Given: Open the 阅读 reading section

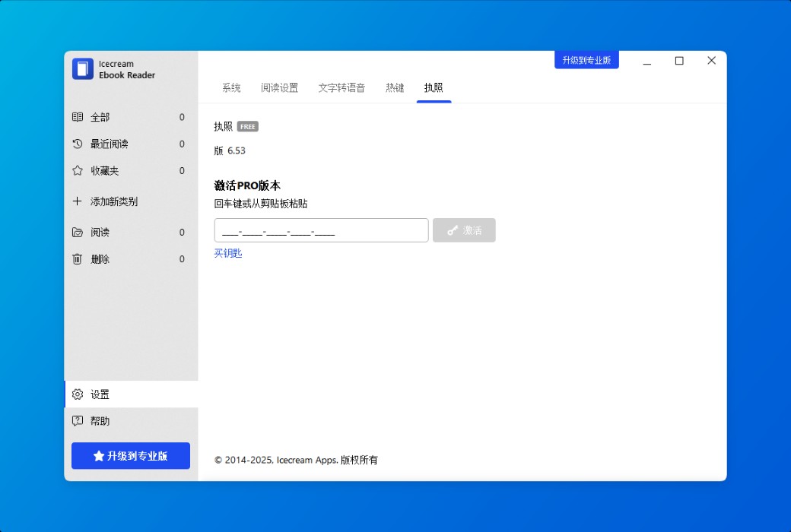Looking at the screenshot, I should click(100, 232).
